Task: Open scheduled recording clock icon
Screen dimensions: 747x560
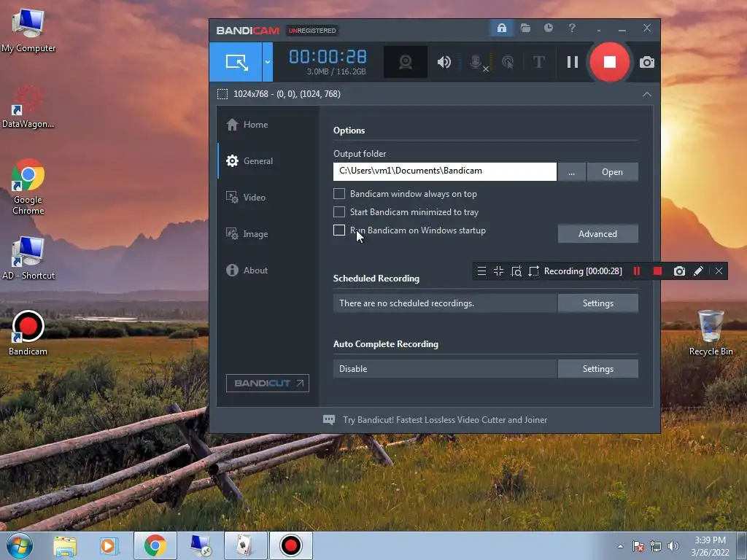Action: click(x=549, y=28)
